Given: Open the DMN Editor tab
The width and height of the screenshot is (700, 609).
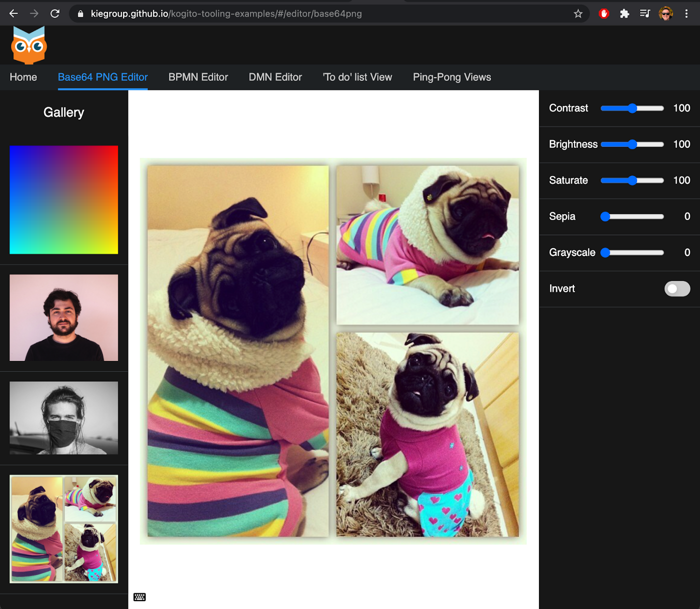Looking at the screenshot, I should [x=275, y=77].
